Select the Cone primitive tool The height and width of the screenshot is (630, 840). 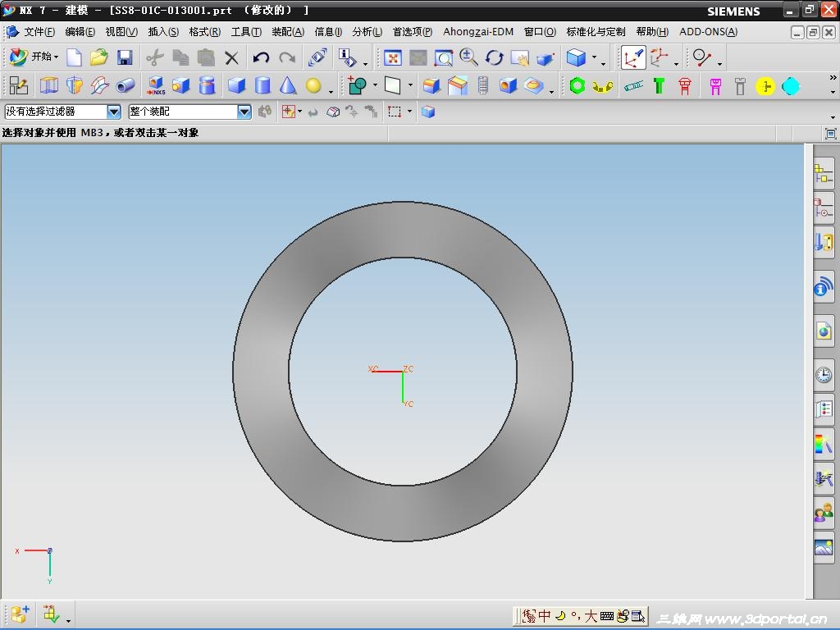click(x=288, y=85)
